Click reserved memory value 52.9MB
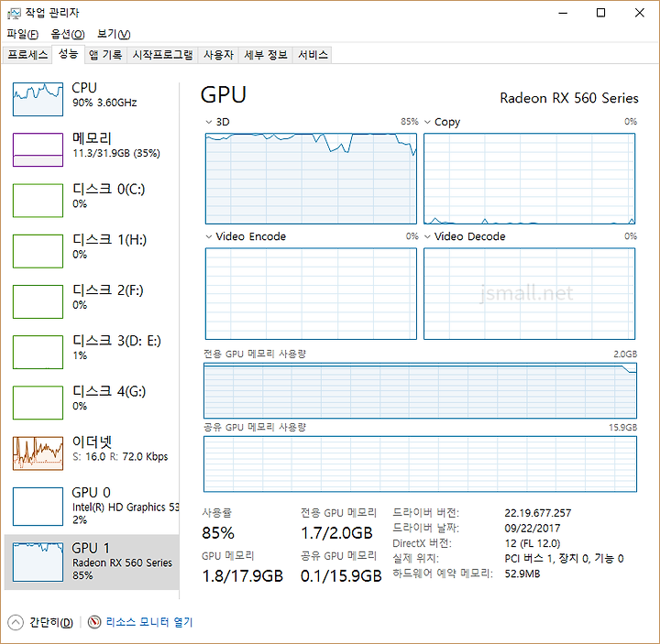The height and width of the screenshot is (644, 660). (x=522, y=573)
